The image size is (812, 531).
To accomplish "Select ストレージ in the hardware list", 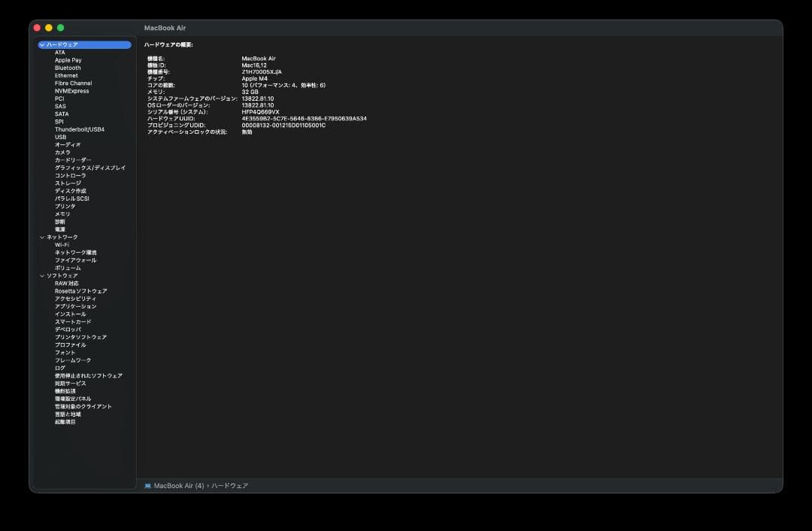I will pos(68,184).
